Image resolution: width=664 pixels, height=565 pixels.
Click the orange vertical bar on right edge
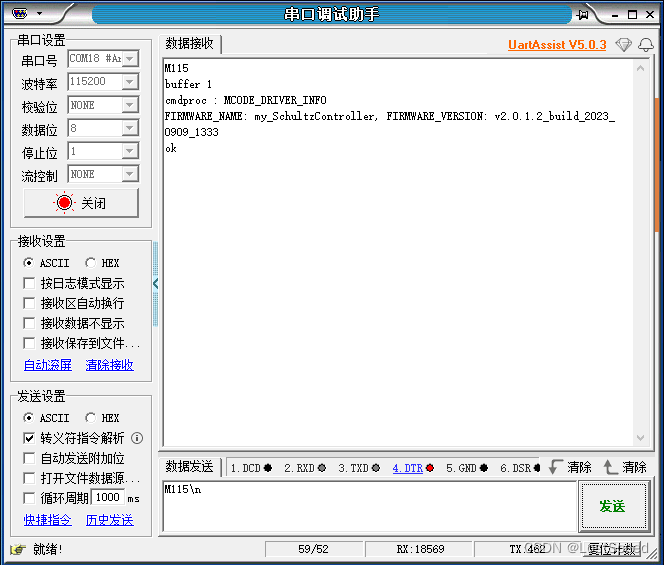coord(656,165)
